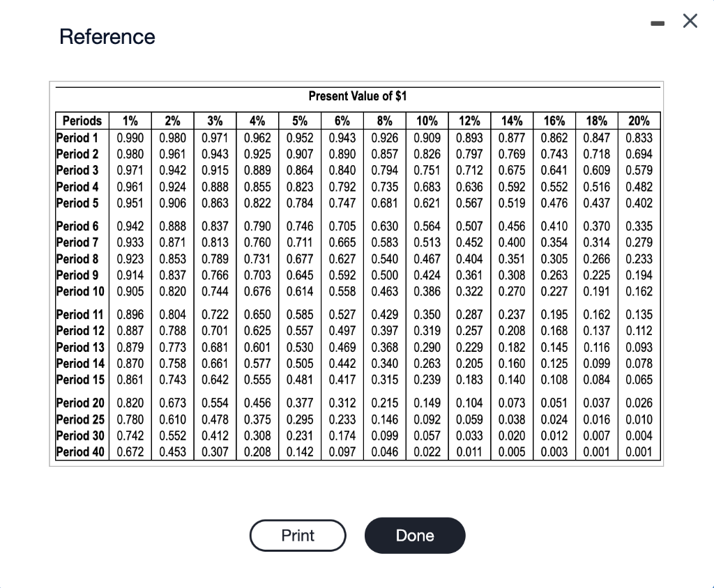Viewport: 714px width, 588px height.
Task: Select the value 0.990 in the table
Action: click(x=129, y=137)
